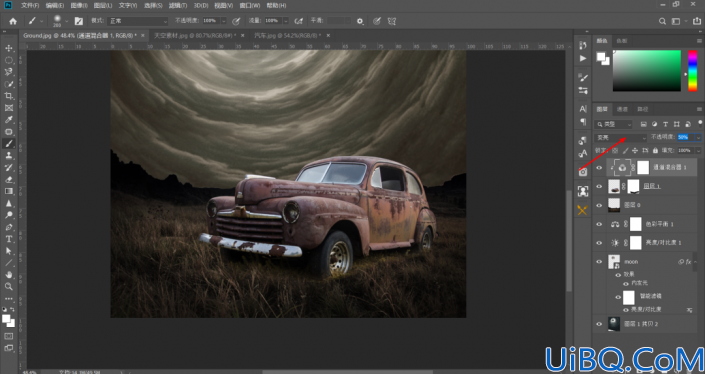This screenshot has width=705, height=374.
Task: Pick a color in the green color field
Action: (647, 71)
